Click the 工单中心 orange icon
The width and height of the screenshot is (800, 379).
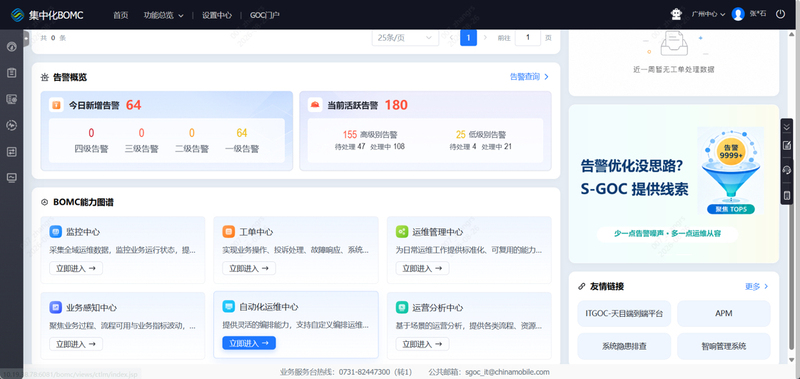pos(229,232)
